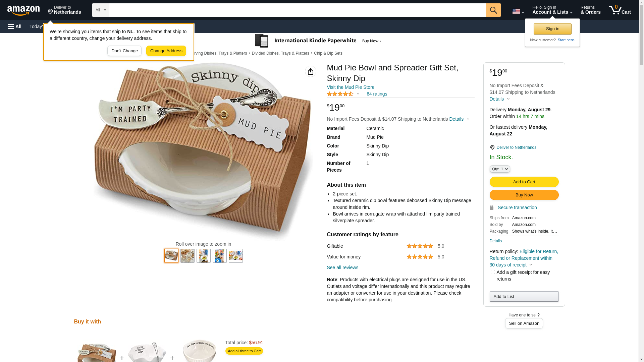Select the second product thumbnail image
The width and height of the screenshot is (644, 362).
187,256
